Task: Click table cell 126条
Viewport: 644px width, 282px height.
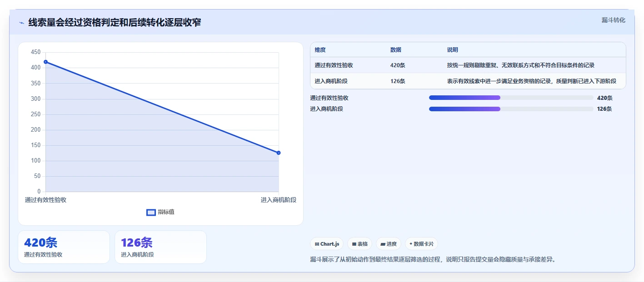Action: coord(398,81)
